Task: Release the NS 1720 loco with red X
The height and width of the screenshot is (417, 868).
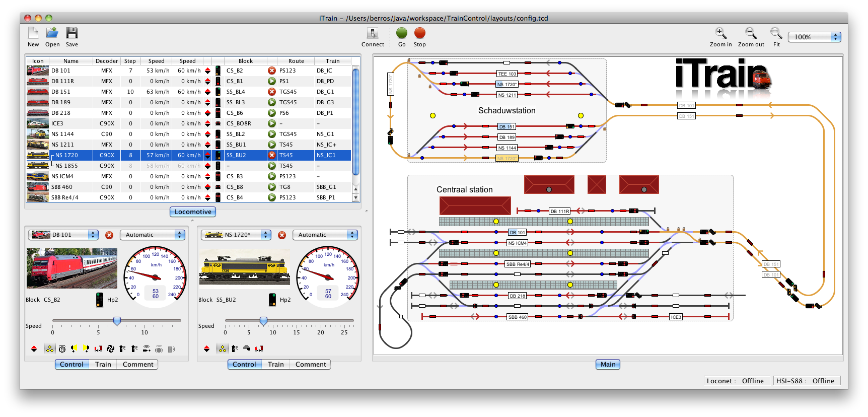Action: pyautogui.click(x=282, y=235)
